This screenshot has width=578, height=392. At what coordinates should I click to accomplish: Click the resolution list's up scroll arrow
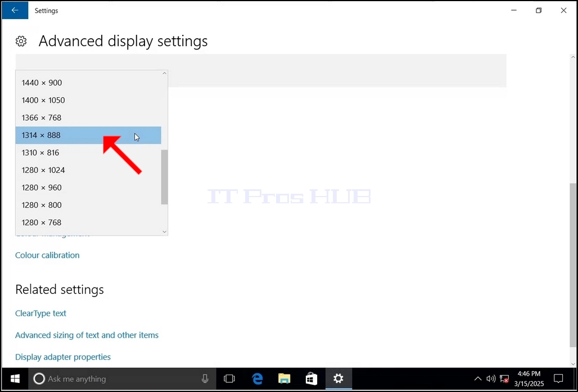click(x=164, y=73)
